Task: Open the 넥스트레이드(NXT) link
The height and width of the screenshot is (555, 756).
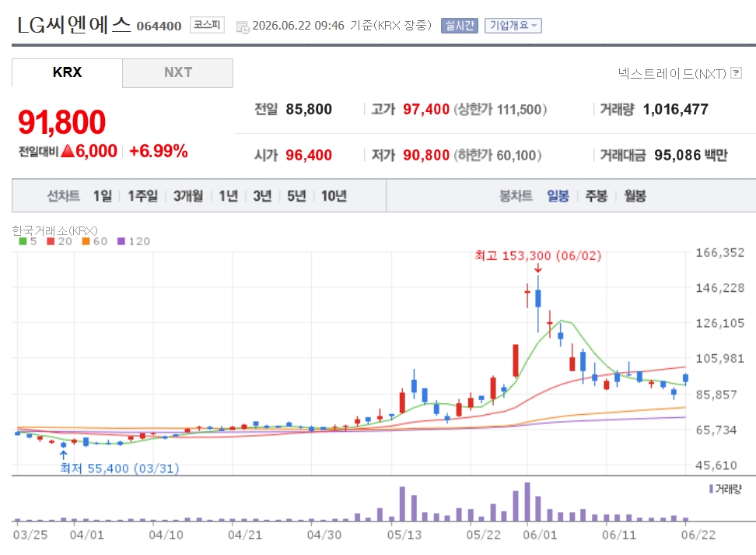Action: (x=672, y=73)
